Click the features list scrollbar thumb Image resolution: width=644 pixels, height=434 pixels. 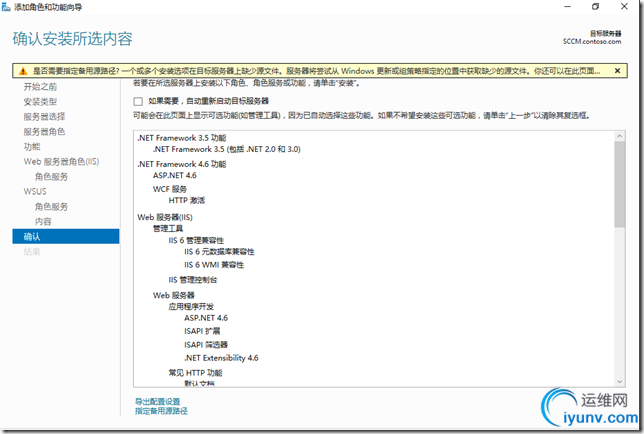[620, 184]
